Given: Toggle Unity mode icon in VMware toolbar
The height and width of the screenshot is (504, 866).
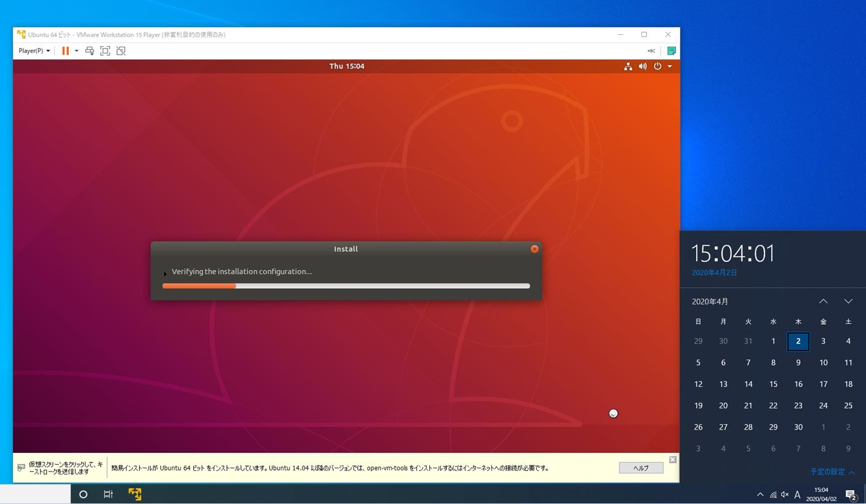Looking at the screenshot, I should (121, 51).
